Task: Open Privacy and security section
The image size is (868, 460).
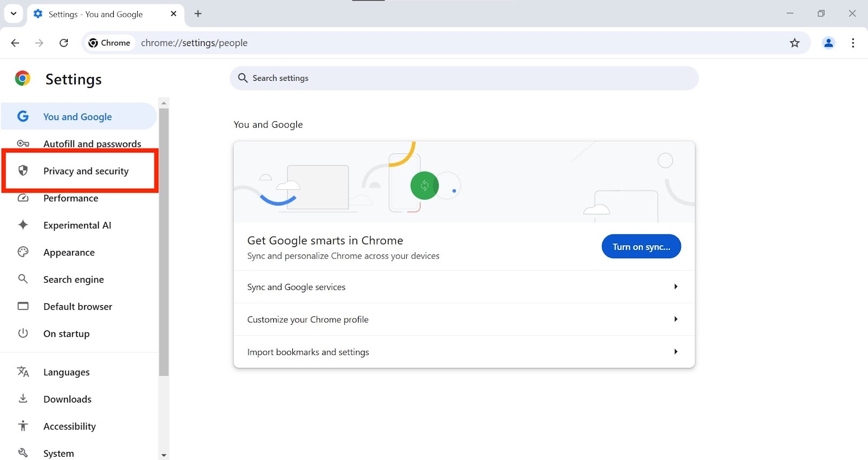Action: [80, 171]
